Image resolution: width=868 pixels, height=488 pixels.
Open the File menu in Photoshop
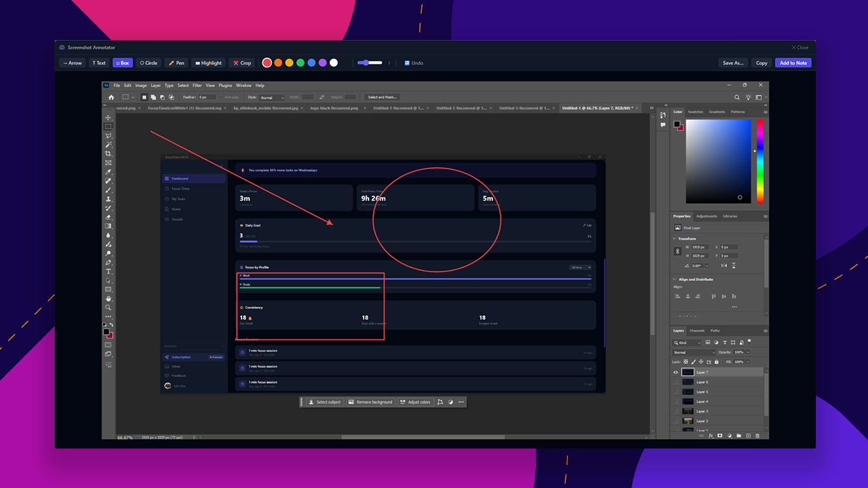pyautogui.click(x=117, y=85)
